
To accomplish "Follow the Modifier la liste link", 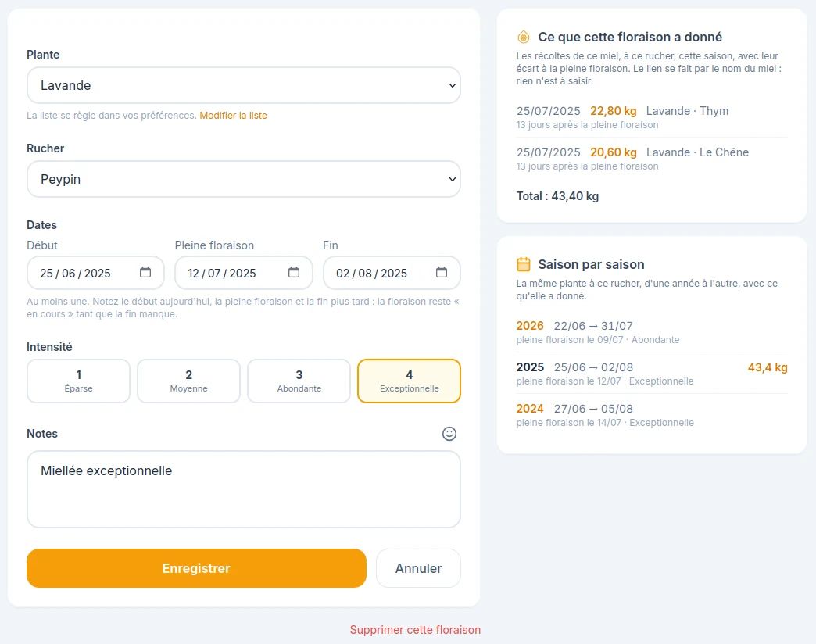I will (x=233, y=116).
